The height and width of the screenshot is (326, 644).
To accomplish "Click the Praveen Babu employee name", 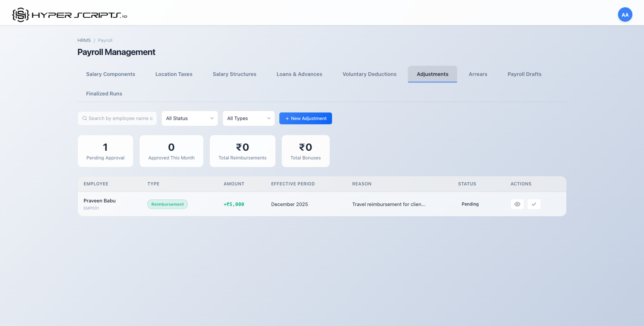I will coord(99,201).
